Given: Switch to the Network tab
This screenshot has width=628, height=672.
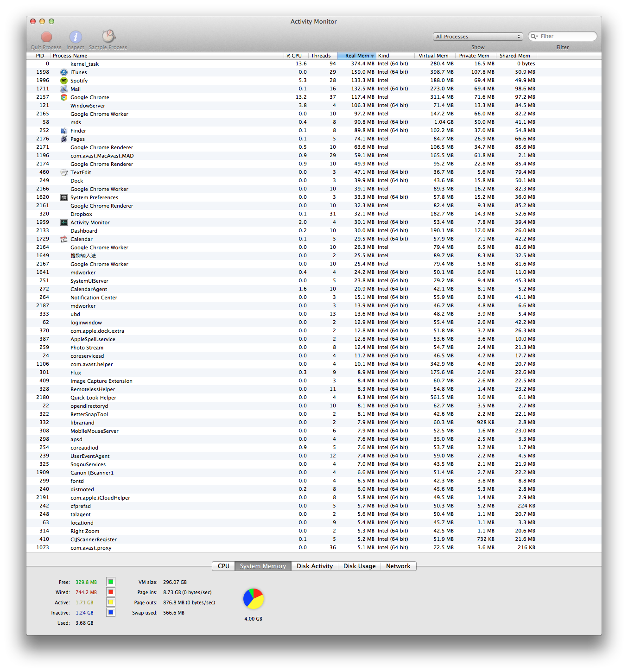Looking at the screenshot, I should click(x=398, y=566).
